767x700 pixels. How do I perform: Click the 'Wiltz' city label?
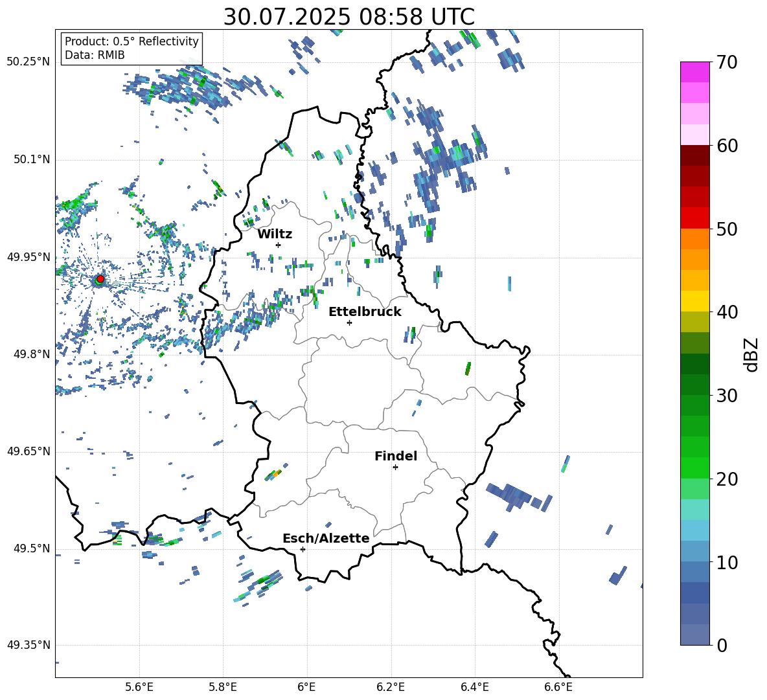[x=275, y=234]
